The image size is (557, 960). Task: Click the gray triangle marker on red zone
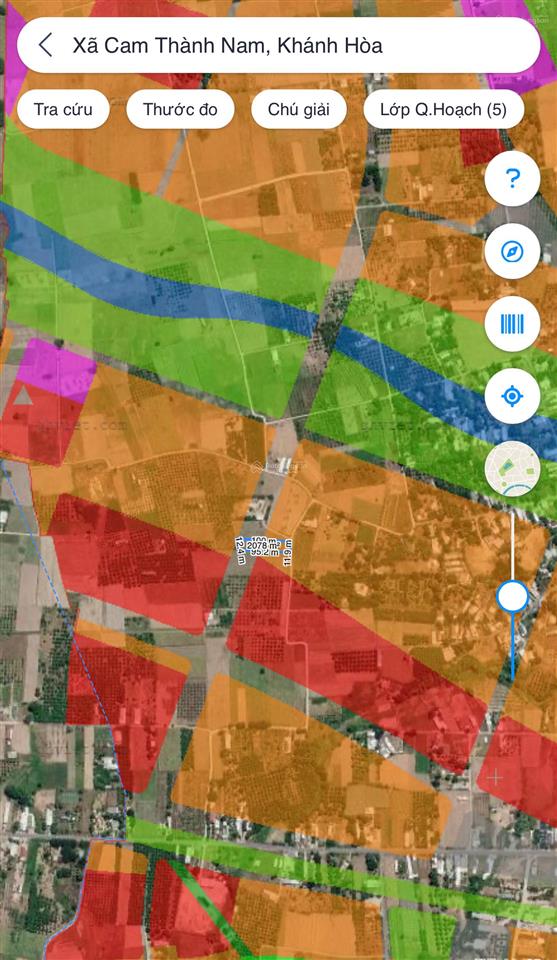coord(23,396)
